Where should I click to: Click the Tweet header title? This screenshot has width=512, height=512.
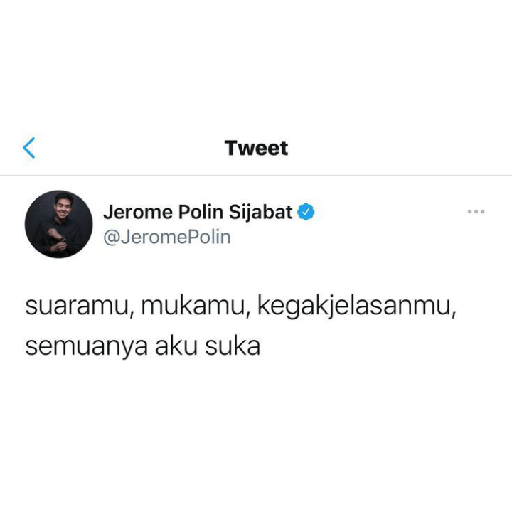point(256,148)
